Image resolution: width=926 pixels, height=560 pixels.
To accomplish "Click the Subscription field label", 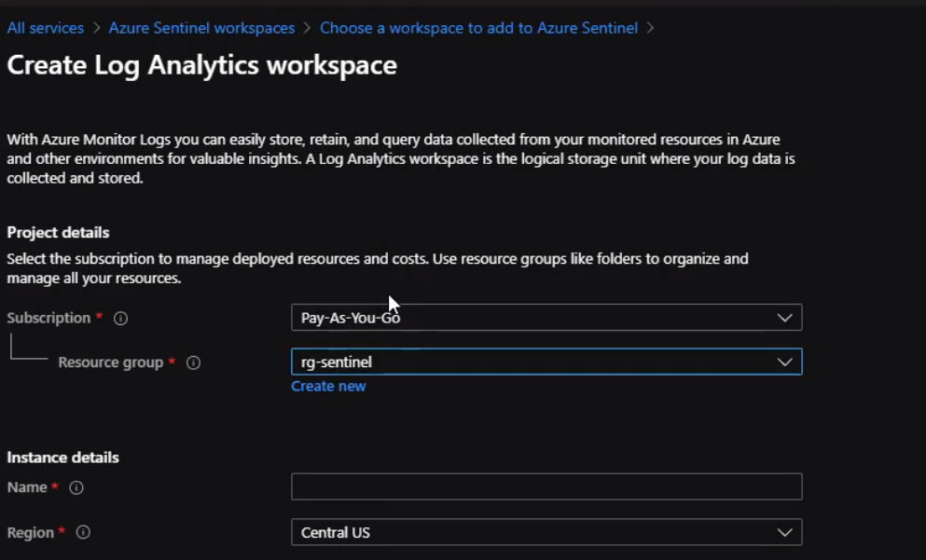I will 48,318.
